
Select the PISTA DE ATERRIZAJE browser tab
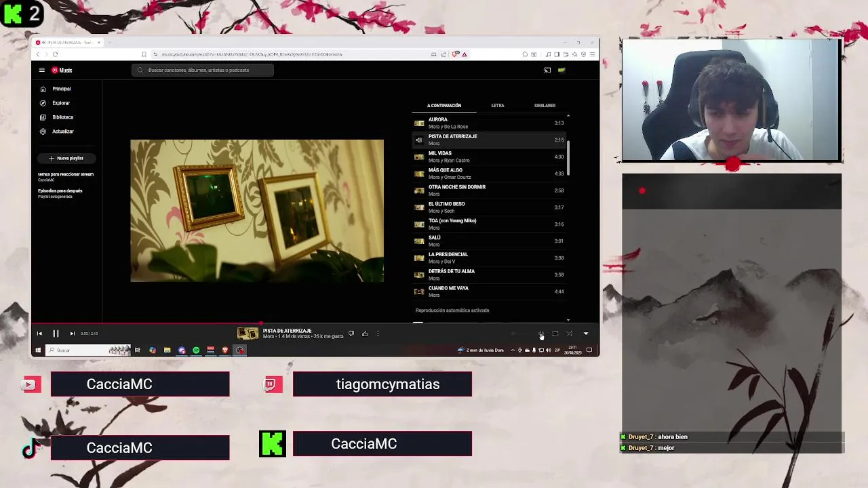[68, 42]
